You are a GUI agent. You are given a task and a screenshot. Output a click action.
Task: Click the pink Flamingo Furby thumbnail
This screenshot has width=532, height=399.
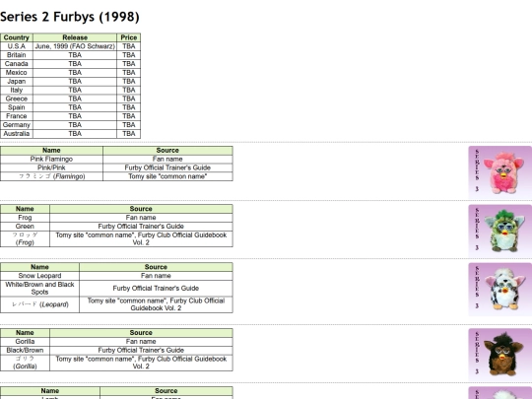coord(500,172)
